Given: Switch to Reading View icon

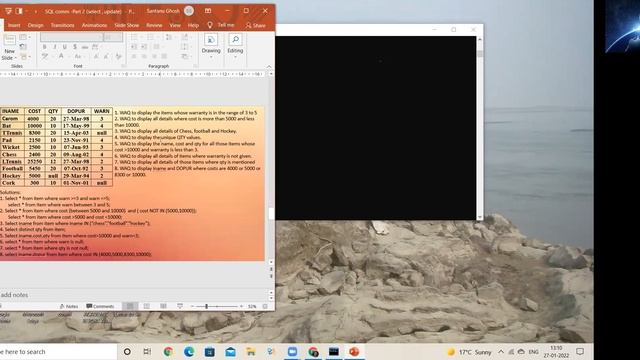Looking at the screenshot, I should click(163, 306).
